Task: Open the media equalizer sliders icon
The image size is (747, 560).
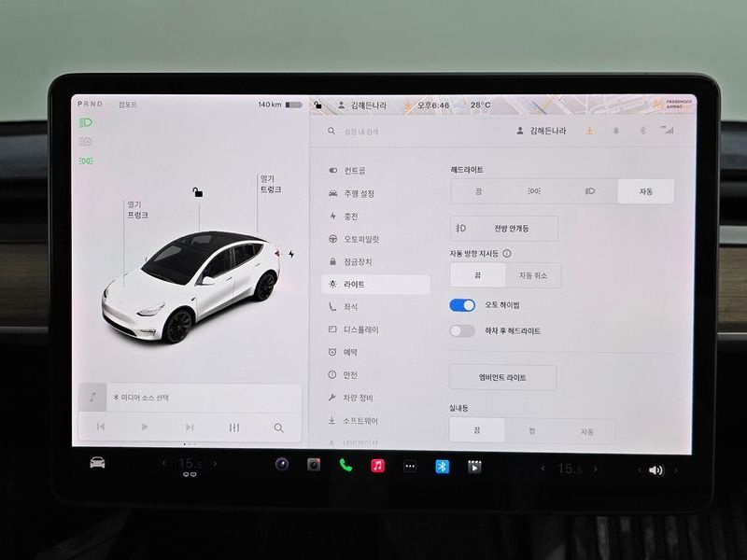Action: [x=234, y=427]
